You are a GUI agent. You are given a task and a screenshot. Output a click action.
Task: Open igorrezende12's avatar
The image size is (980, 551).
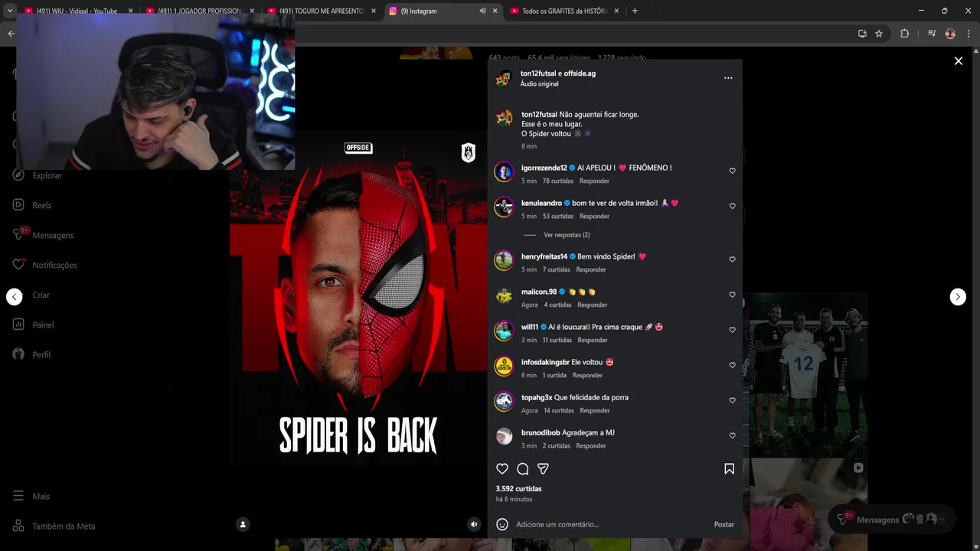(504, 171)
